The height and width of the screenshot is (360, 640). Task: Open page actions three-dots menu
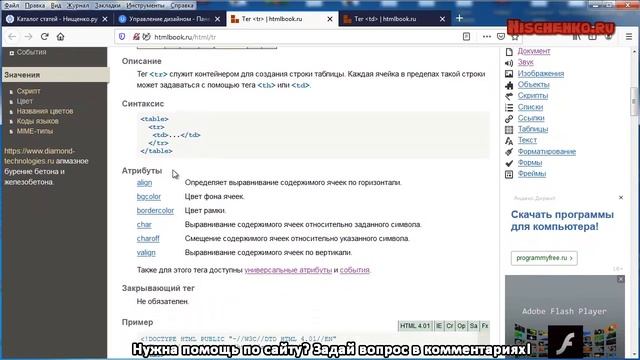(487, 37)
